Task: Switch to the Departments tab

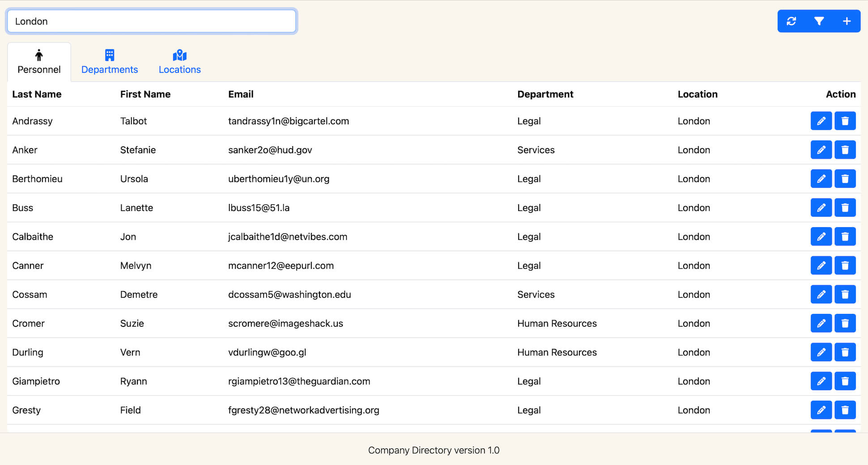Action: click(110, 62)
